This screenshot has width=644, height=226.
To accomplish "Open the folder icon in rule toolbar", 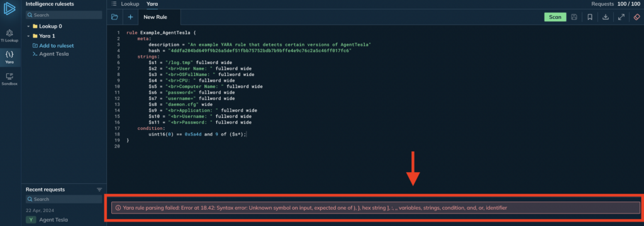I will 114,17.
